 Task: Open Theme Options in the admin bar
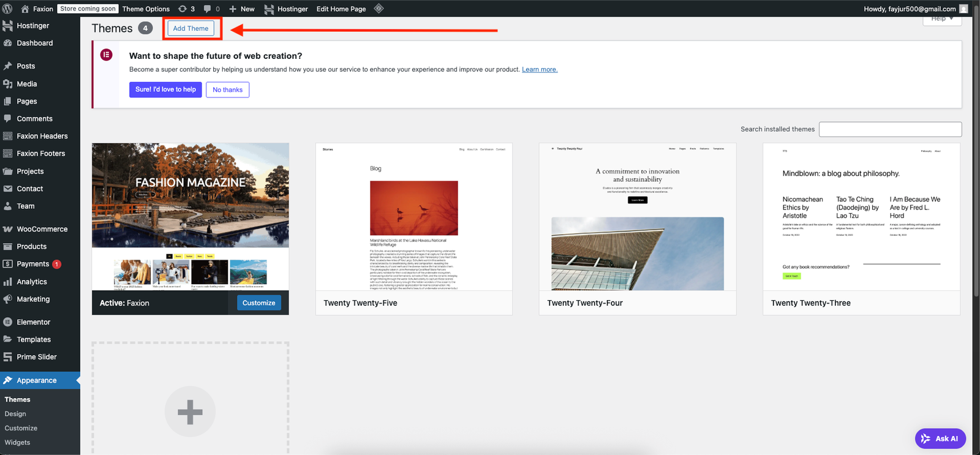point(146,9)
